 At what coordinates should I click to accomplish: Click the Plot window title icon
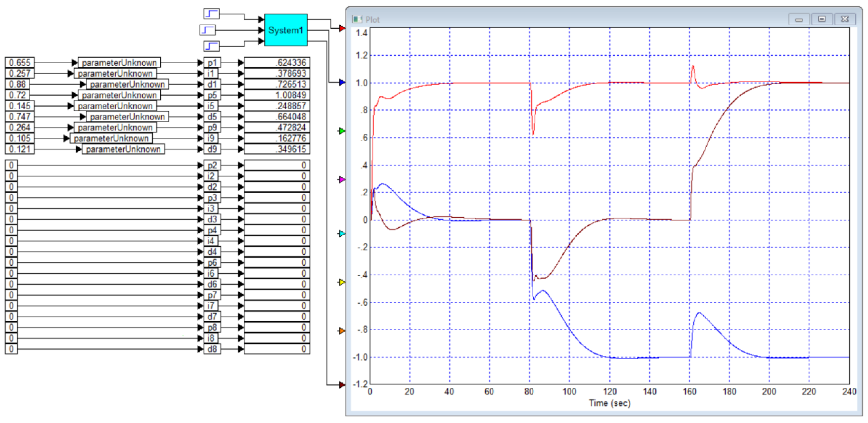coord(357,20)
